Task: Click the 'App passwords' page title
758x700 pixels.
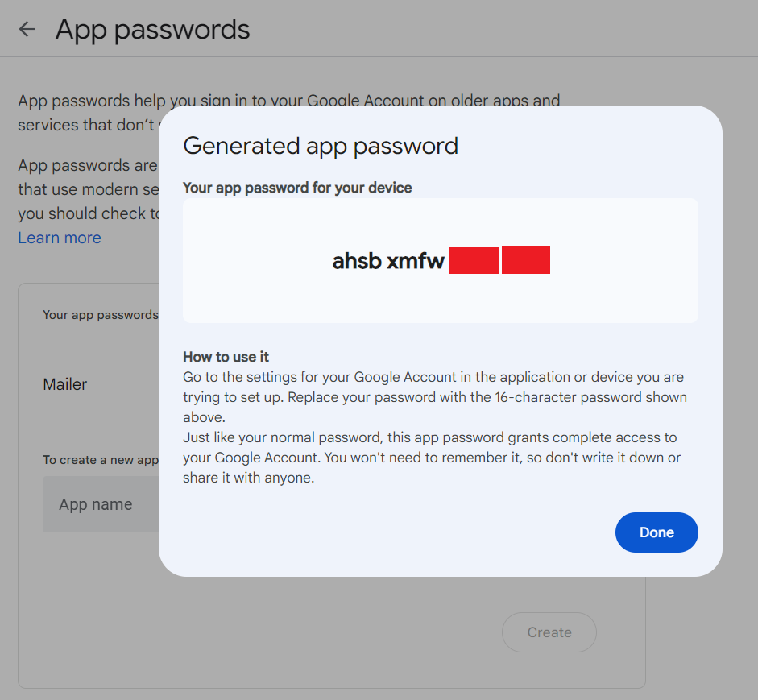Action: (152, 30)
